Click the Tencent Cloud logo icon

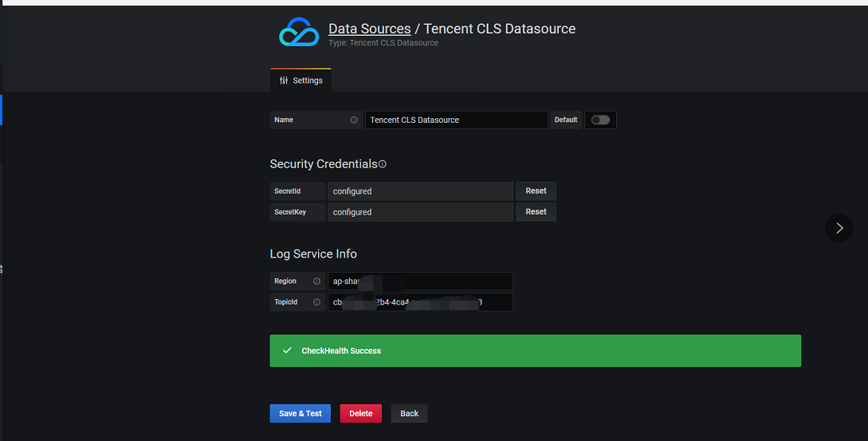pos(299,32)
